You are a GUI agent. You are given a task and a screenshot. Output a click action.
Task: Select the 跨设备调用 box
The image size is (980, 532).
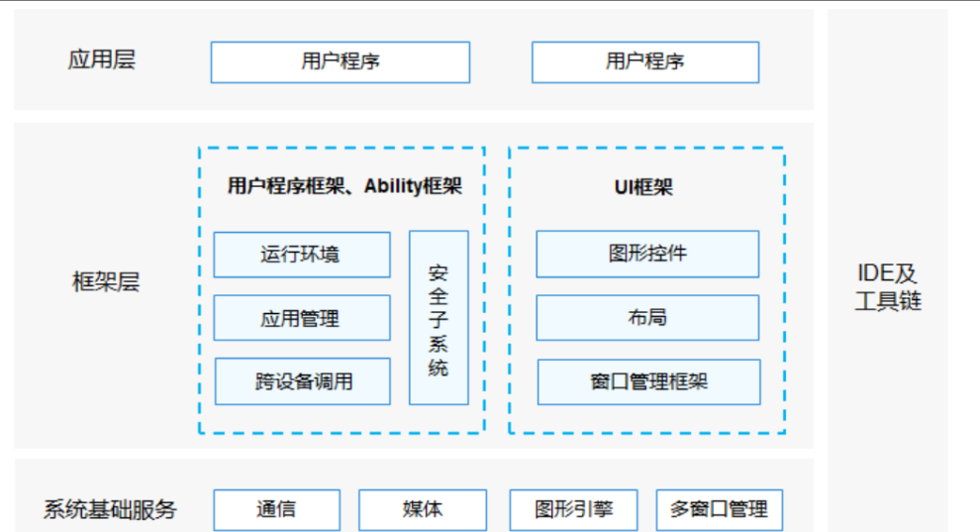pos(303,381)
